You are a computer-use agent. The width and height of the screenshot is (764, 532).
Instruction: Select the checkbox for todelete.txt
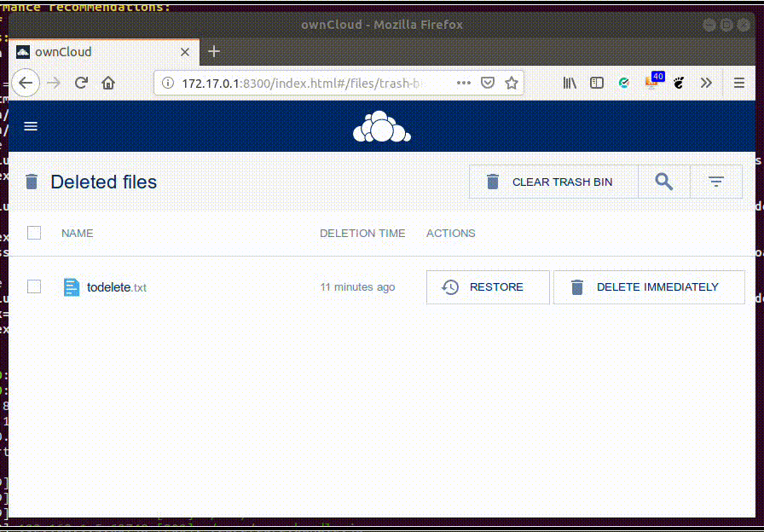pyautogui.click(x=34, y=286)
